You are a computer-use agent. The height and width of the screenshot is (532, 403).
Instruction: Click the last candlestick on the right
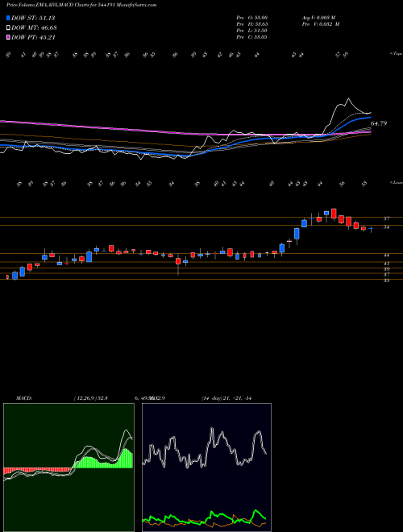(x=371, y=229)
